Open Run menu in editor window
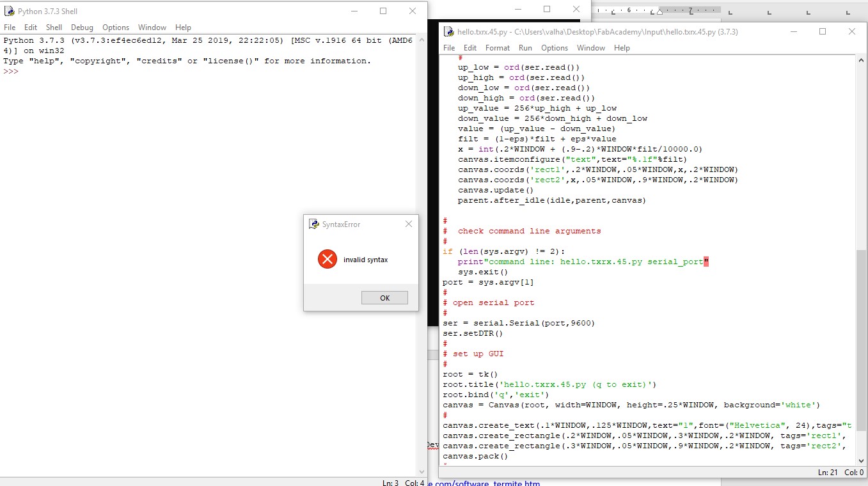 [525, 48]
